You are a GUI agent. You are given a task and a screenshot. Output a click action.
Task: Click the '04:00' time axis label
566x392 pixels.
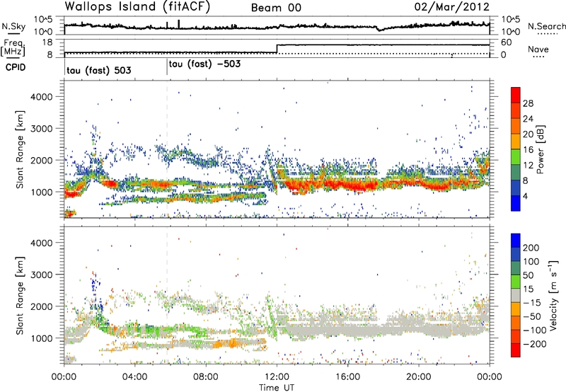(x=135, y=377)
